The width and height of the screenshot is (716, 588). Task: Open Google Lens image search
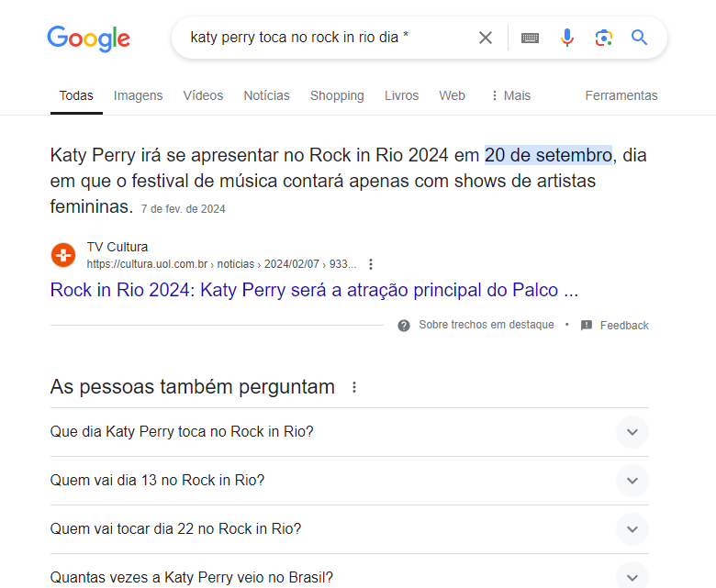click(x=604, y=38)
